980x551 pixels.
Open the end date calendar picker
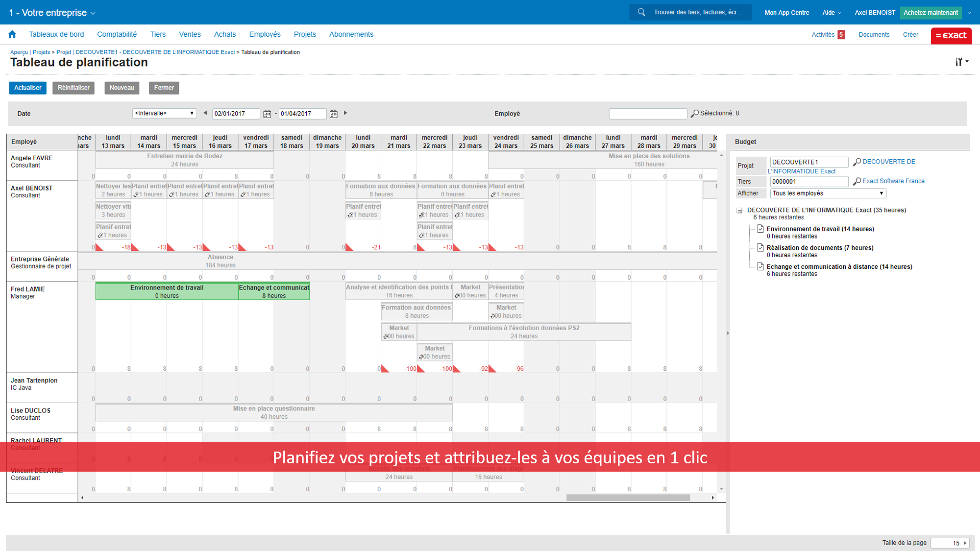334,114
